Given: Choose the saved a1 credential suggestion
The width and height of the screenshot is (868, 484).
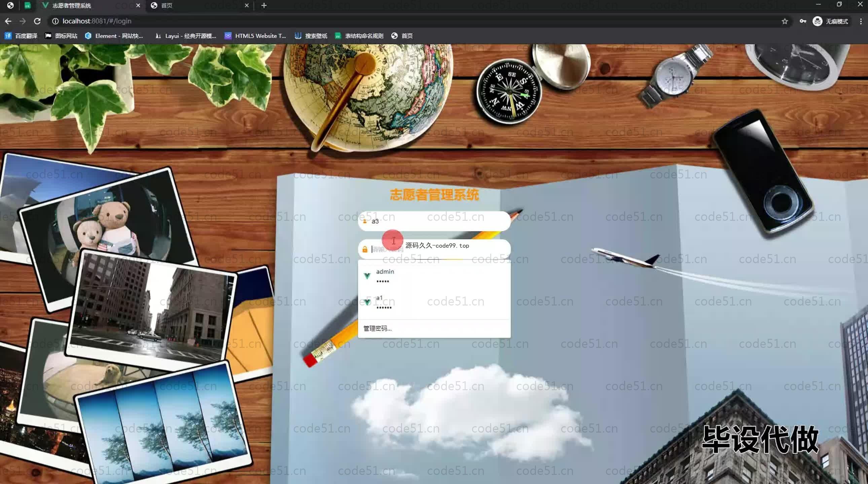Looking at the screenshot, I should (x=434, y=302).
